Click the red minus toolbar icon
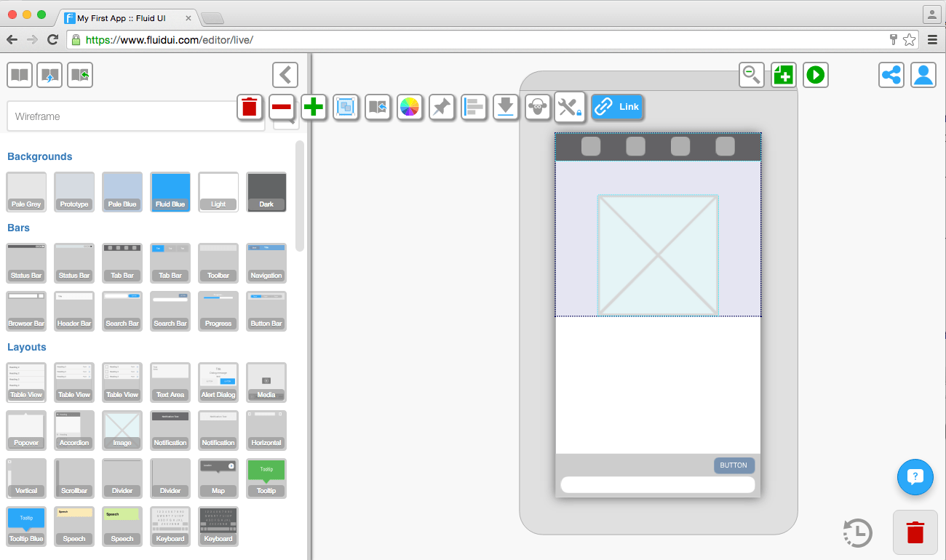This screenshot has height=560, width=946. pyautogui.click(x=282, y=107)
